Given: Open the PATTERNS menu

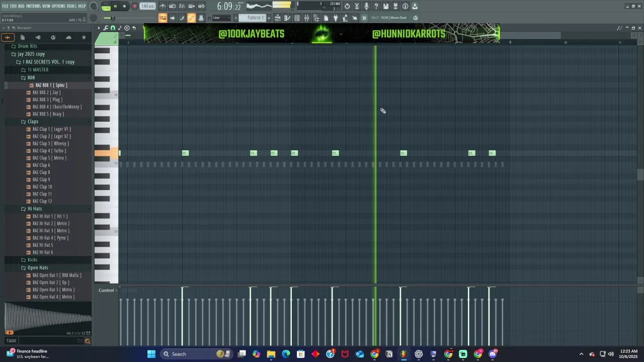Looking at the screenshot, I should click(33, 6).
